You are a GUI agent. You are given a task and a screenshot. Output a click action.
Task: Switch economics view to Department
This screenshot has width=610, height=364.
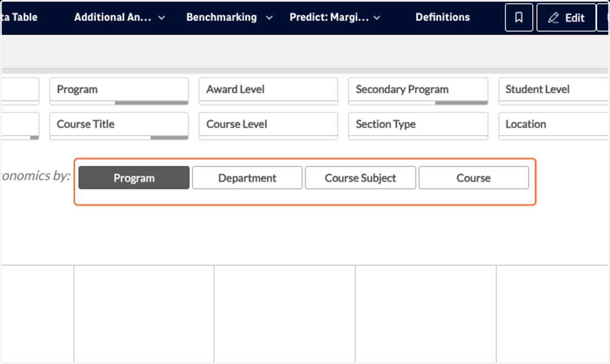pyautogui.click(x=247, y=178)
